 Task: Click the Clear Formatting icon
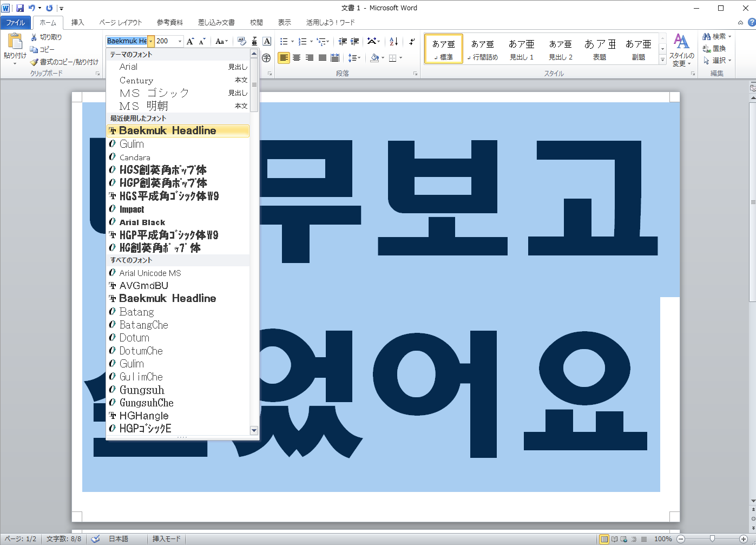click(241, 41)
